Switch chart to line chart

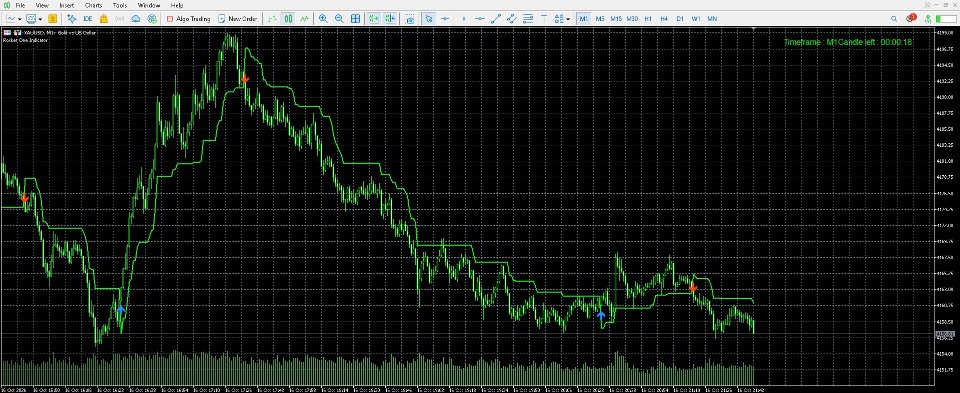pyautogui.click(x=304, y=18)
